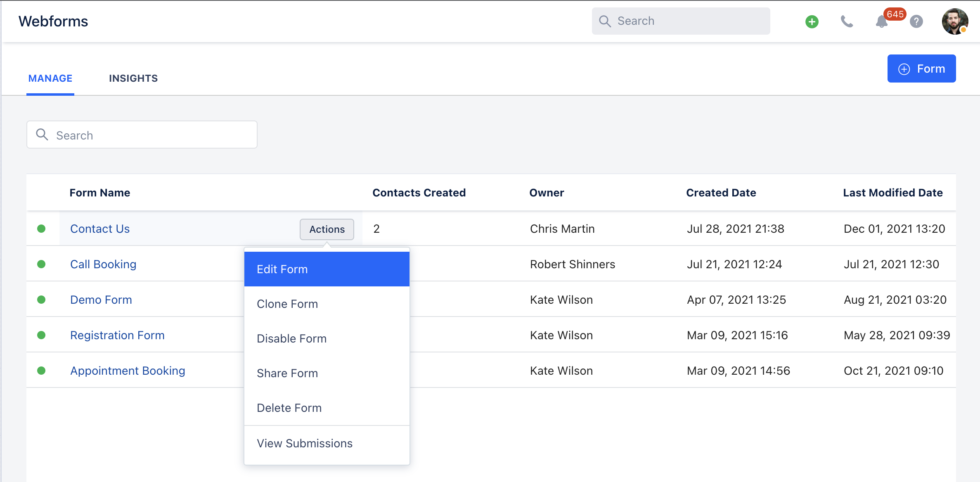Viewport: 980px width, 482px height.
Task: Click green status dot for Registration Form
Action: point(41,335)
